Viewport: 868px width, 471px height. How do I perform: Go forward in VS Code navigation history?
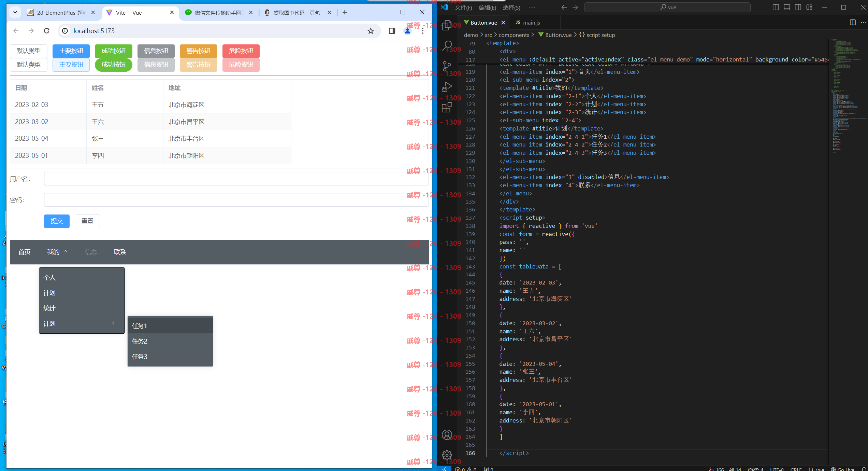pyautogui.click(x=575, y=7)
